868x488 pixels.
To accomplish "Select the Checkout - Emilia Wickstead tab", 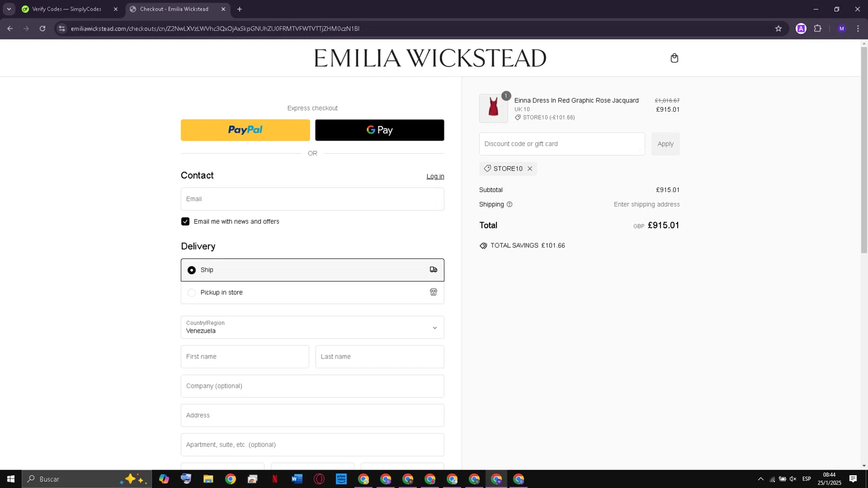I will [174, 9].
